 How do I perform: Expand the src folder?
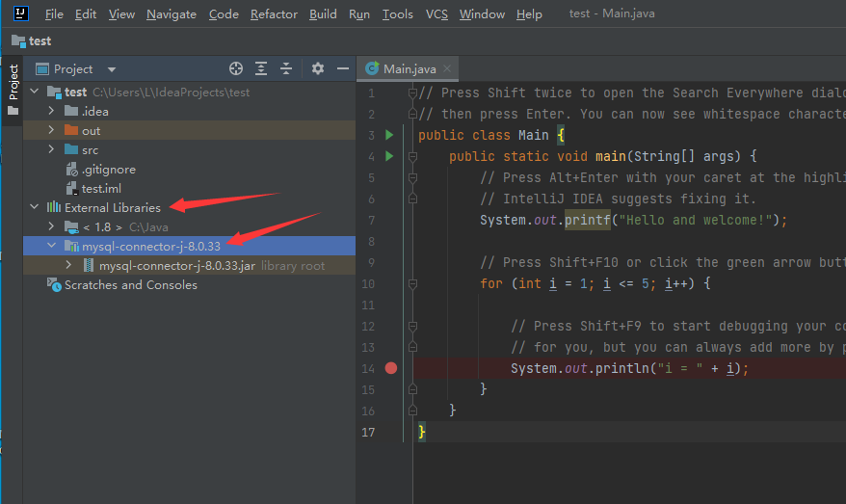[x=51, y=149]
